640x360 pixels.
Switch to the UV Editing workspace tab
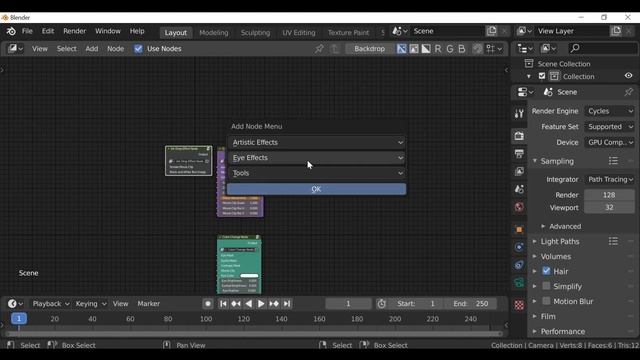[x=299, y=33]
